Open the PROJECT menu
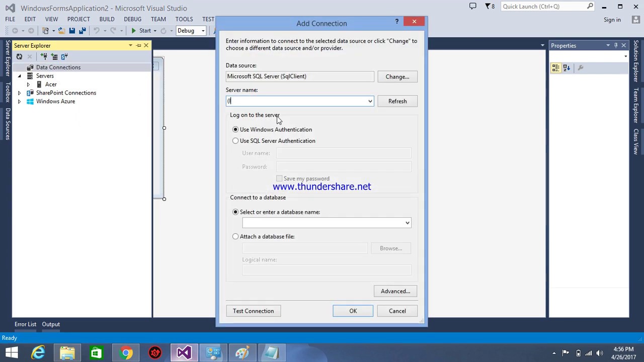Viewport: 644px width, 362px height. coord(78,19)
